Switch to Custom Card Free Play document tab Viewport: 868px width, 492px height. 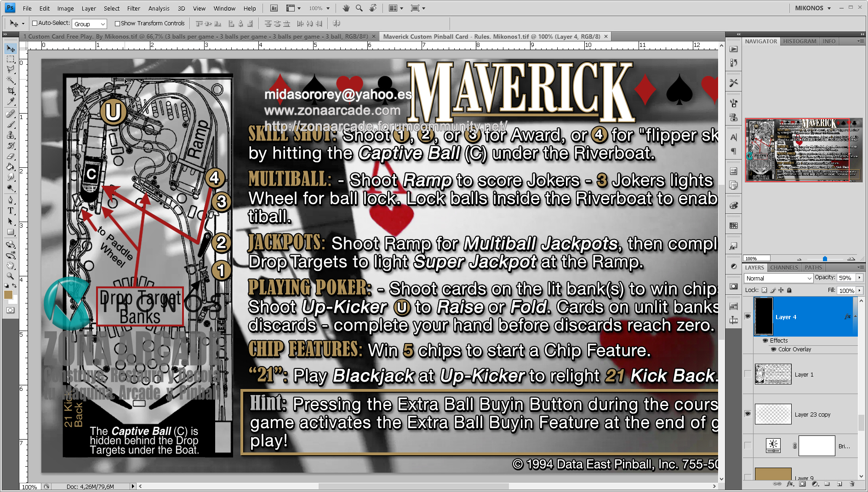tap(195, 36)
